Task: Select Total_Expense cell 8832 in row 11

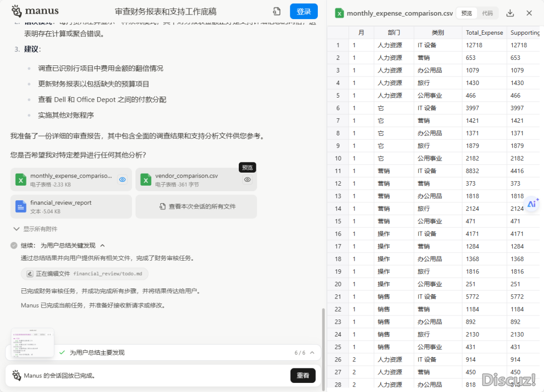Action: pyautogui.click(x=485, y=171)
